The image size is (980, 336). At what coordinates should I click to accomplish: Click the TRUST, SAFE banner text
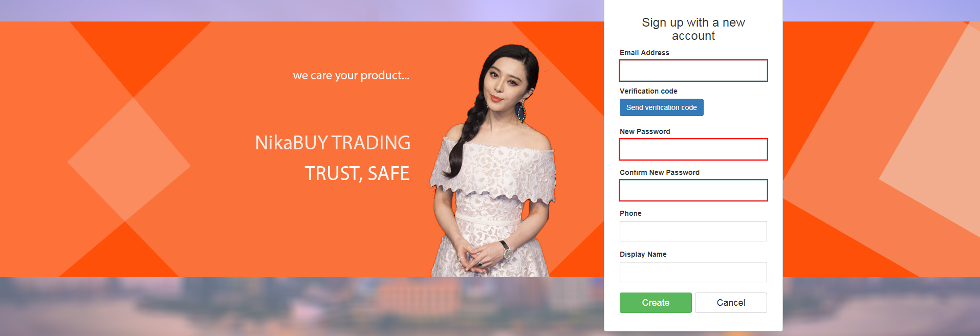[357, 173]
